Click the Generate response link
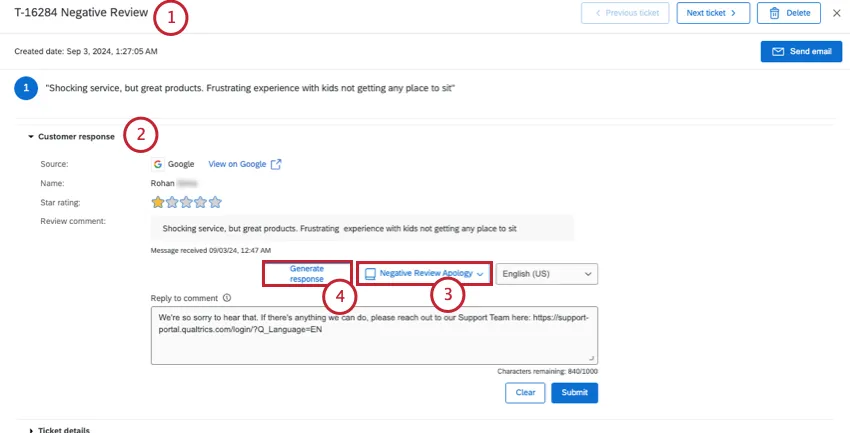Image resolution: width=850 pixels, height=433 pixels. click(x=307, y=273)
